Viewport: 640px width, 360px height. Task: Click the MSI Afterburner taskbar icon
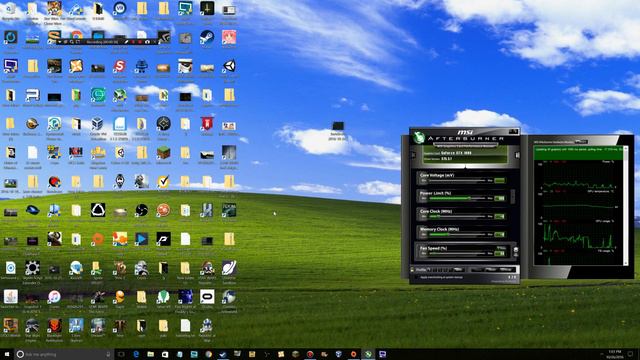point(368,354)
